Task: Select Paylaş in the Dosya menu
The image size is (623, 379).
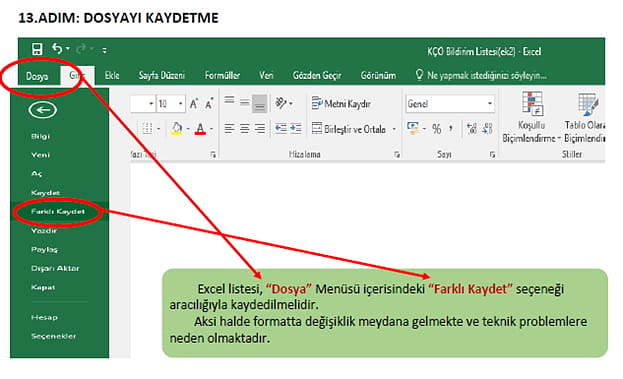Action: [44, 249]
